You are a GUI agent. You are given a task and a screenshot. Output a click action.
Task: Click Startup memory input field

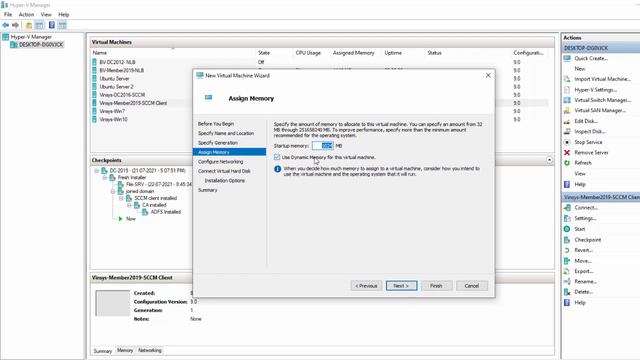[322, 146]
